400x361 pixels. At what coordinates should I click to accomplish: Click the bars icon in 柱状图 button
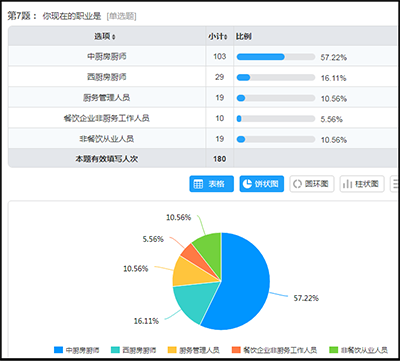[348, 184]
